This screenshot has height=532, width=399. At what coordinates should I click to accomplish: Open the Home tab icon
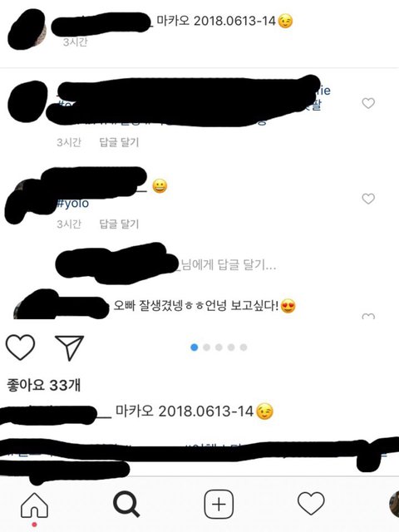34,505
